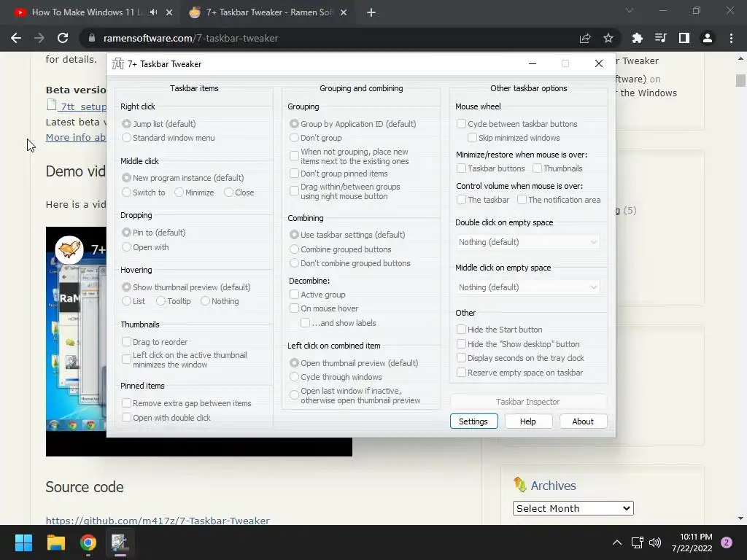Open the share page icon in address bar
The width and height of the screenshot is (747, 560).
(585, 38)
